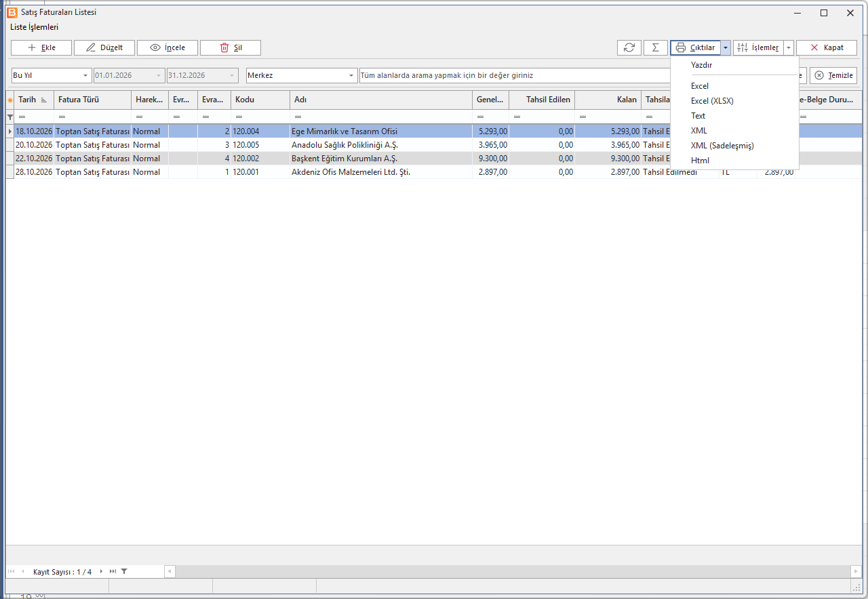Click the e-Belge Duru... column header

click(x=831, y=100)
